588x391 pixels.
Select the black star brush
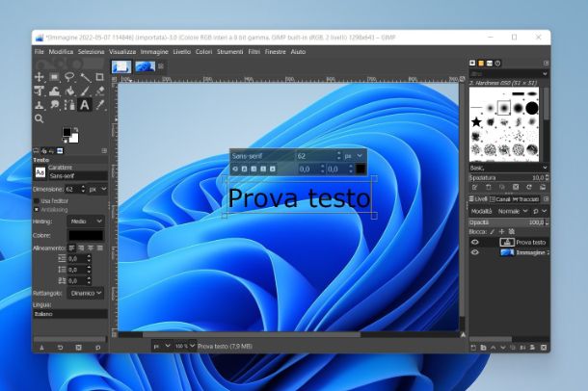pyautogui.click(x=476, y=121)
